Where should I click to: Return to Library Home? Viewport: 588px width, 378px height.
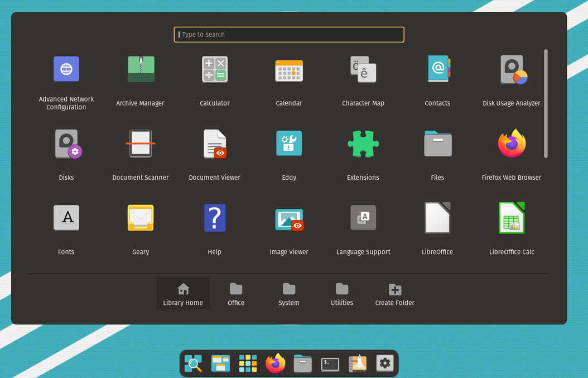(x=183, y=293)
